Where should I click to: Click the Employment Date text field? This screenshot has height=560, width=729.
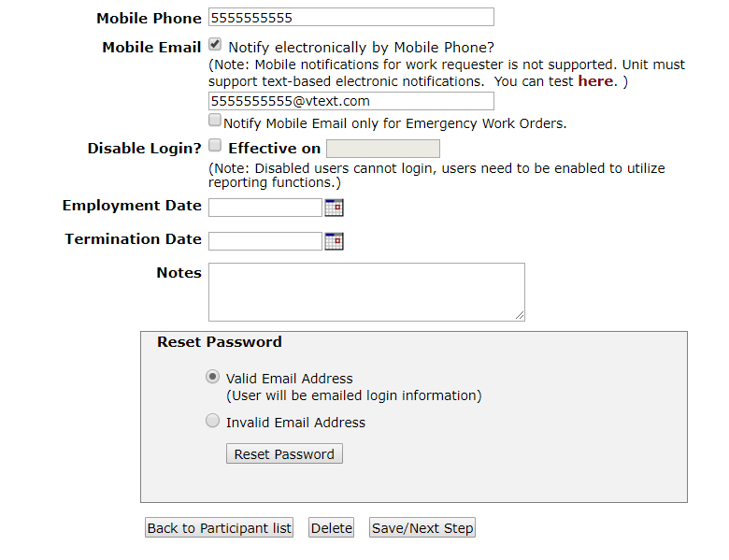click(265, 208)
